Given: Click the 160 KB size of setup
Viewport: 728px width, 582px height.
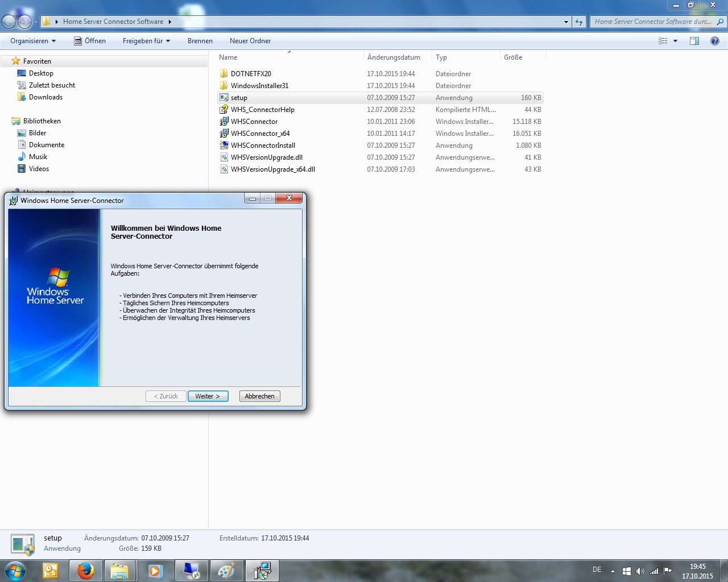Looking at the screenshot, I should 531,98.
